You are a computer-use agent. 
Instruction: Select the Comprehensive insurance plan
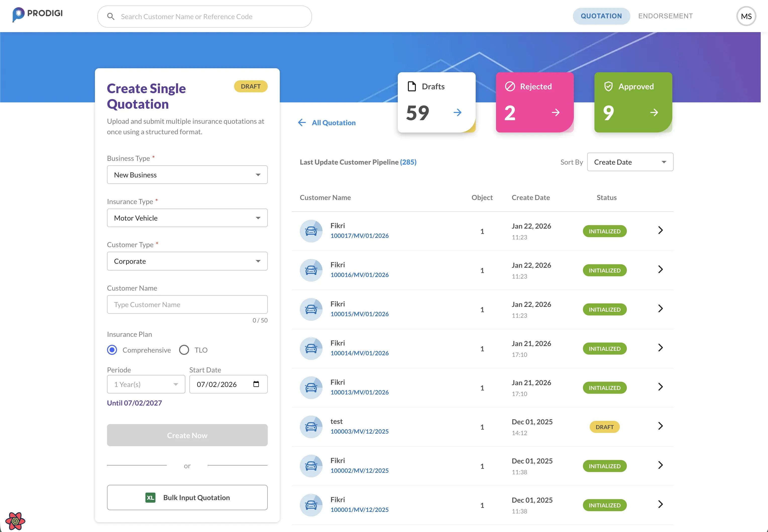point(112,350)
